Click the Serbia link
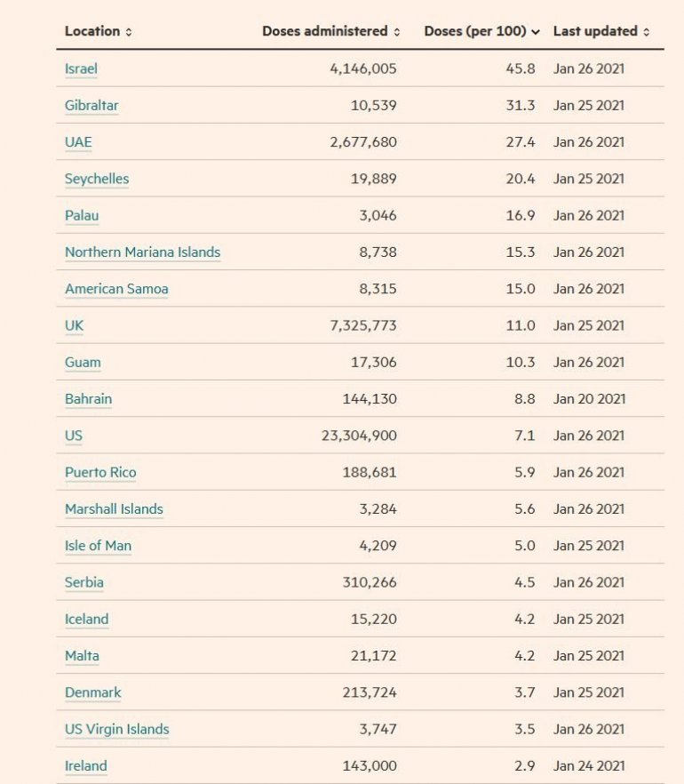This screenshot has width=684, height=784. click(84, 582)
